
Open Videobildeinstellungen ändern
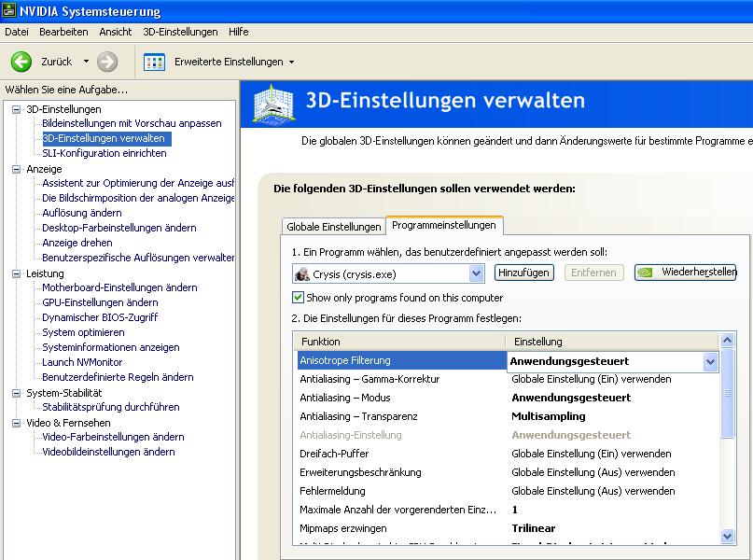click(x=108, y=452)
